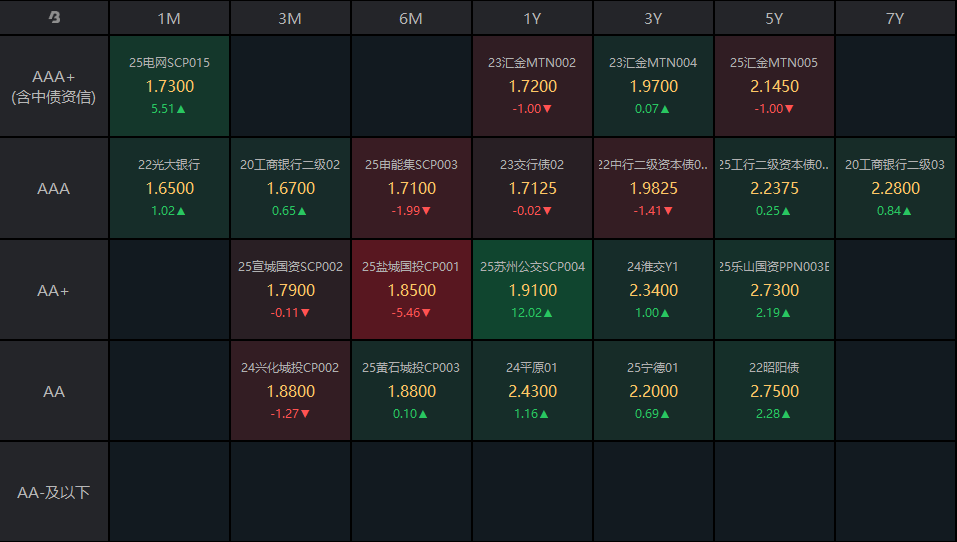Click the 22光大银行 bond name
957x542 pixels.
[x=169, y=164]
